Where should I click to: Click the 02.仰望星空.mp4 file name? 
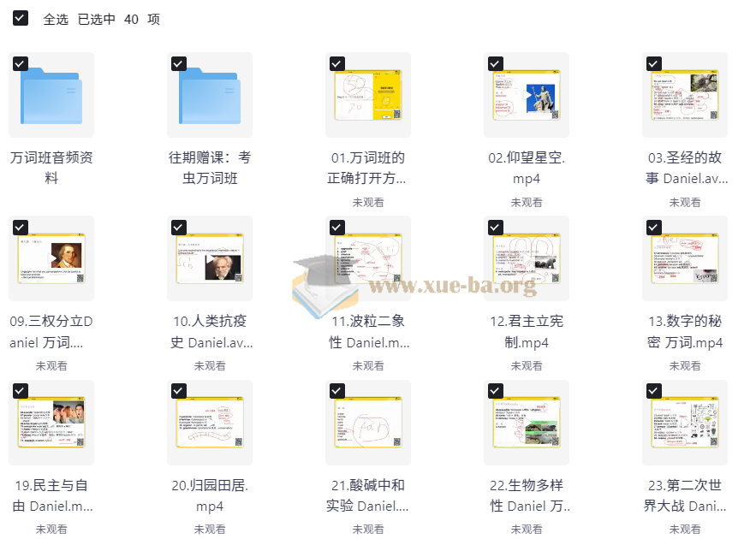527,169
